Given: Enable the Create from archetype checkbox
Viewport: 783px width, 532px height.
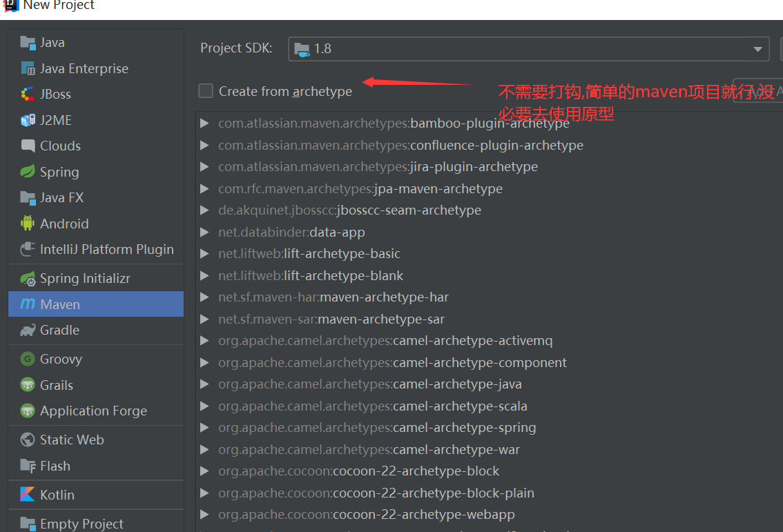Looking at the screenshot, I should (x=206, y=91).
